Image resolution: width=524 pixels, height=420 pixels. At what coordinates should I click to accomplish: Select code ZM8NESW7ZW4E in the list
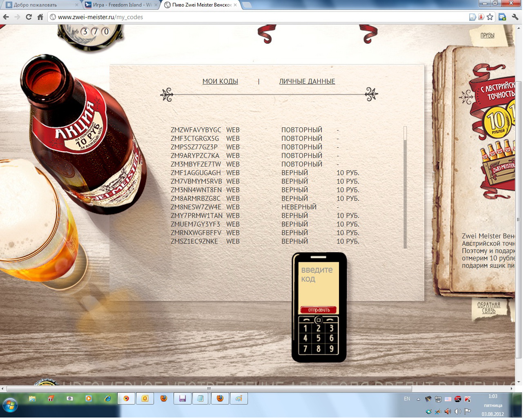tap(196, 207)
